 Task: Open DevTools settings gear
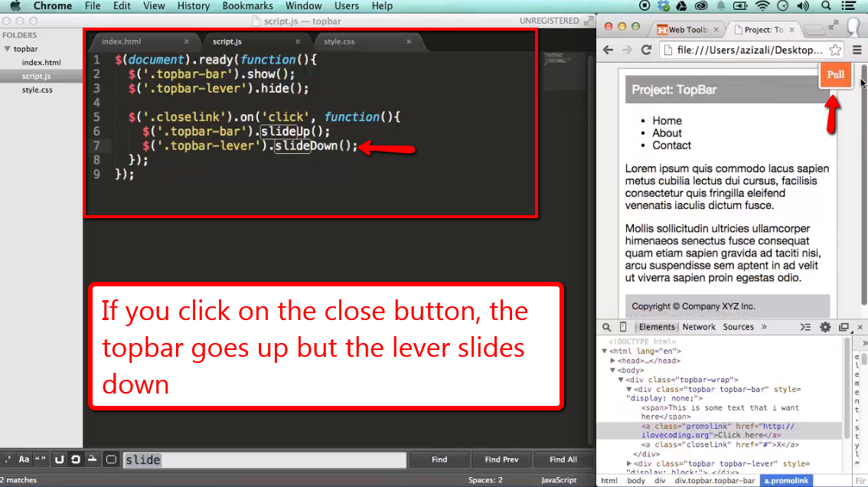[x=825, y=327]
